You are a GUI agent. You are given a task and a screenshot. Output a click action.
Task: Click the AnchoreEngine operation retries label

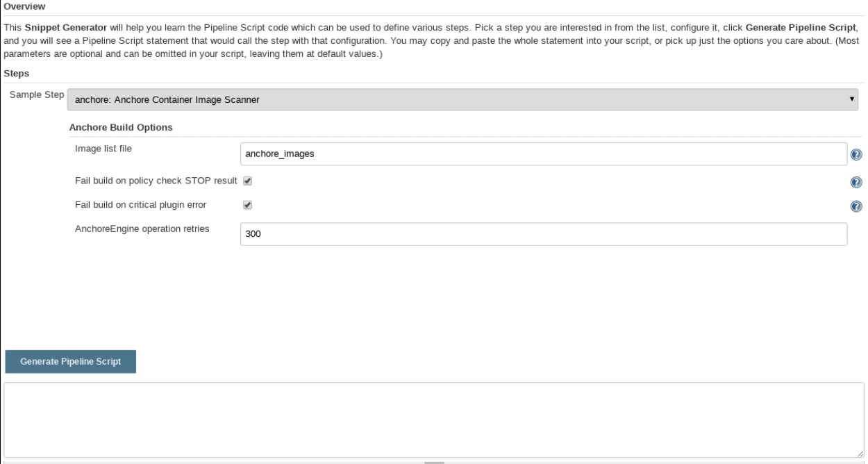pyautogui.click(x=142, y=228)
